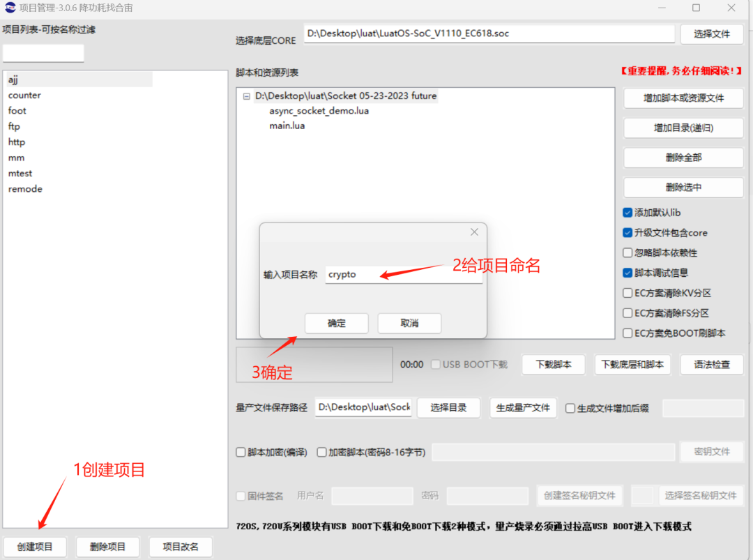This screenshot has width=753, height=560.
Task: Click 删除项目 to delete a project
Action: [107, 547]
